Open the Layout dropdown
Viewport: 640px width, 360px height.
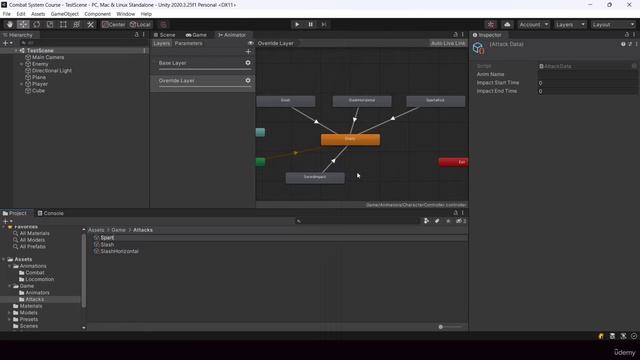(613, 24)
